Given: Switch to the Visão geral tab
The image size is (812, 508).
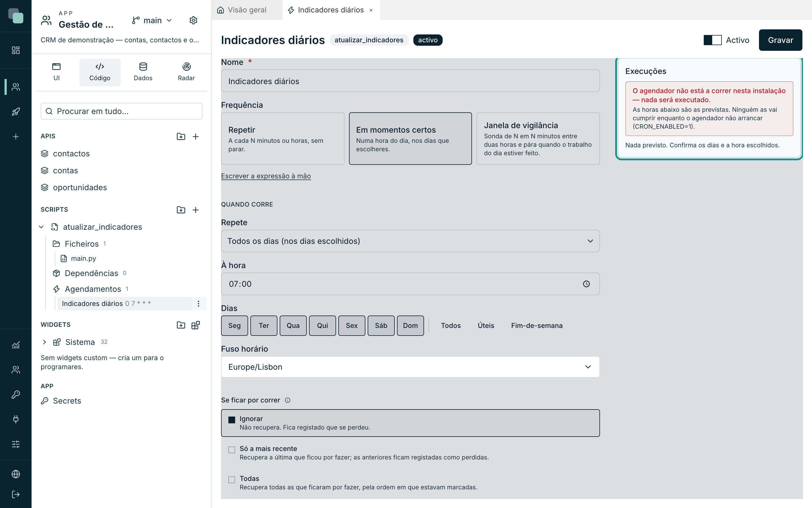Looking at the screenshot, I should pos(247,10).
